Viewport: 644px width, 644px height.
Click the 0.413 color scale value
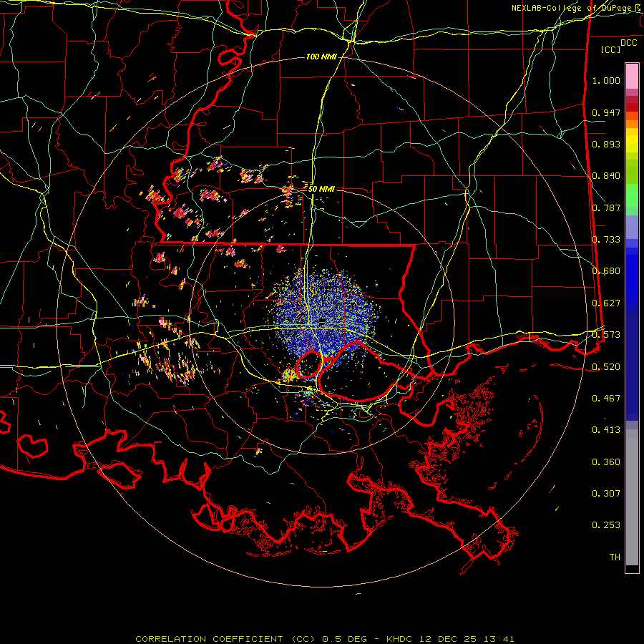(x=606, y=430)
